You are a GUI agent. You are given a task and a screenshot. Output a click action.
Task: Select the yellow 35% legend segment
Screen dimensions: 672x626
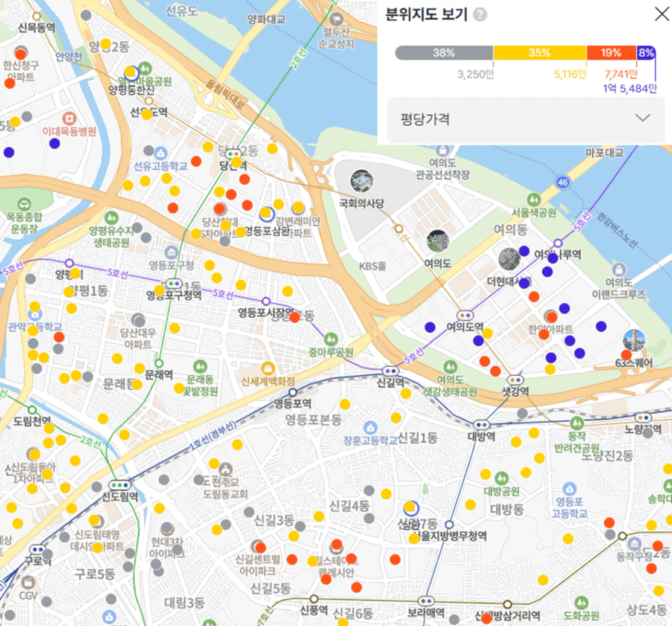540,53
